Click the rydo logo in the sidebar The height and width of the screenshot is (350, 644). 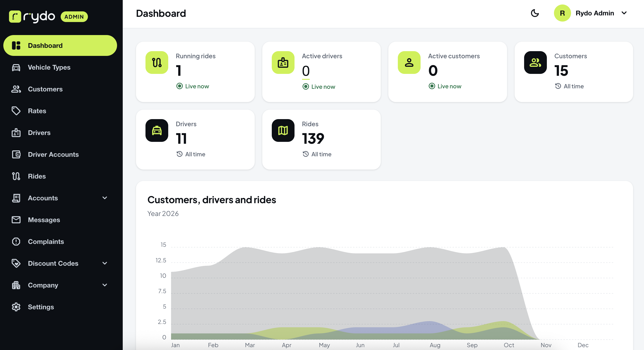[x=32, y=17]
